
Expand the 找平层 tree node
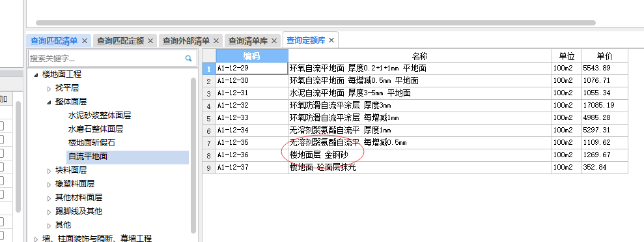[x=49, y=88]
